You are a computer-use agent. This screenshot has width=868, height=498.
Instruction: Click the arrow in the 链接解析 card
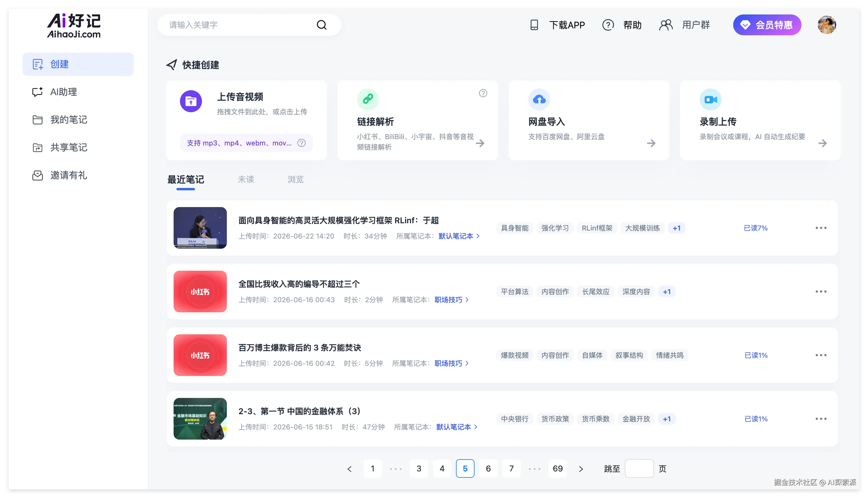point(480,143)
